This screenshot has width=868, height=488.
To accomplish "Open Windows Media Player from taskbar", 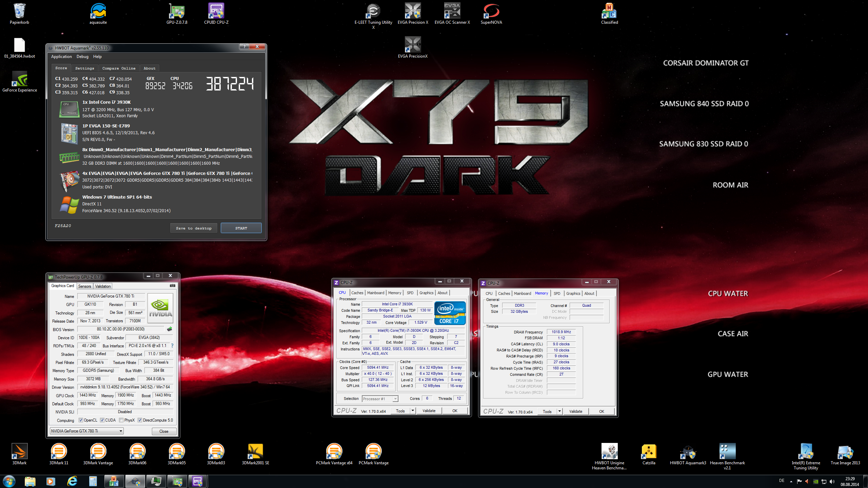I will pyautogui.click(x=51, y=481).
